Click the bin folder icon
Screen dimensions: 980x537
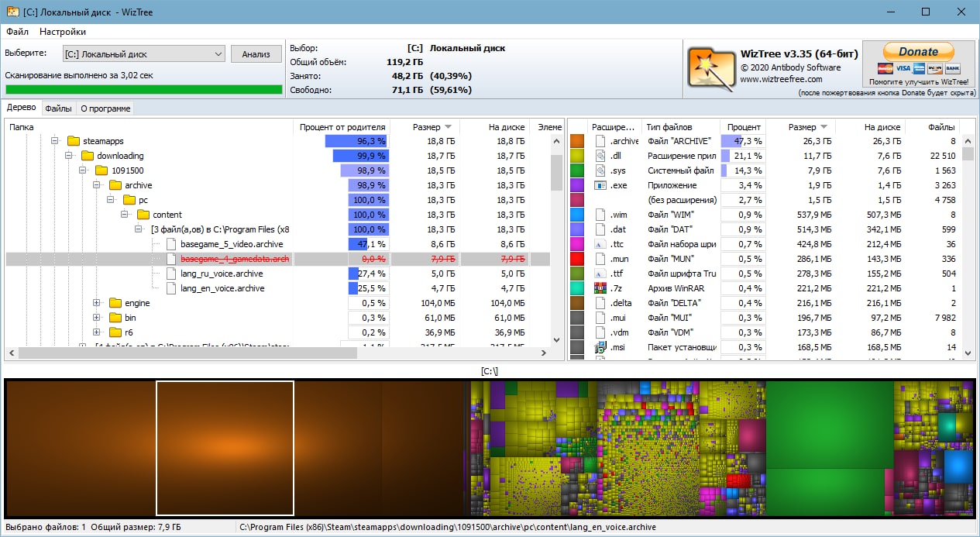coord(115,318)
